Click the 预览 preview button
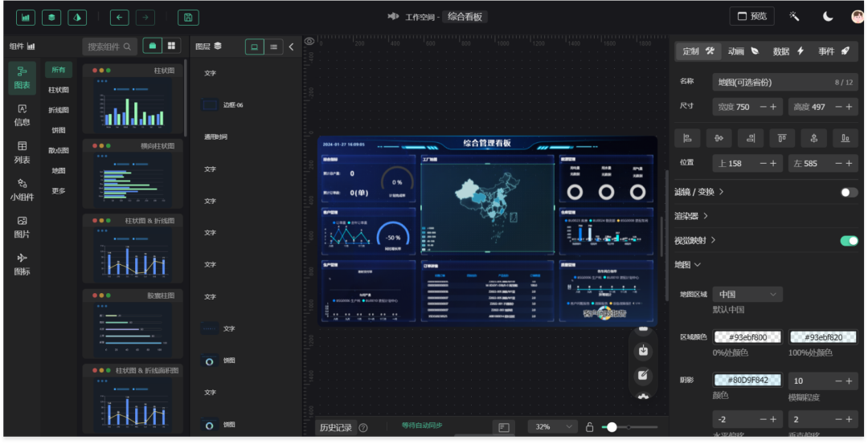Image resolution: width=868 pixels, height=444 pixels. (x=751, y=16)
